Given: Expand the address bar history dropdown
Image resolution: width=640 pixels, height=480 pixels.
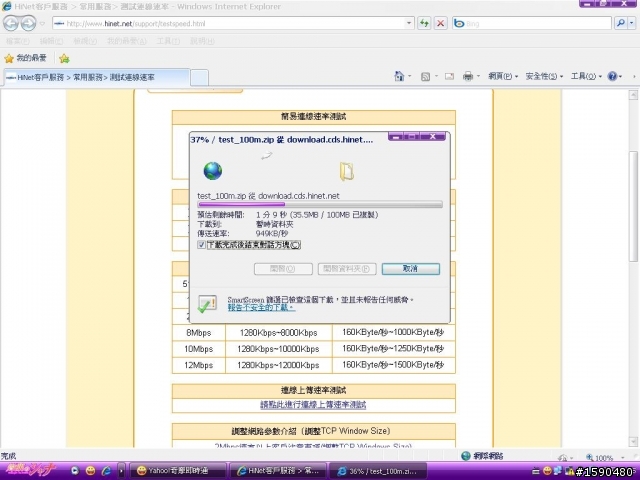Looking at the screenshot, I should click(x=409, y=23).
